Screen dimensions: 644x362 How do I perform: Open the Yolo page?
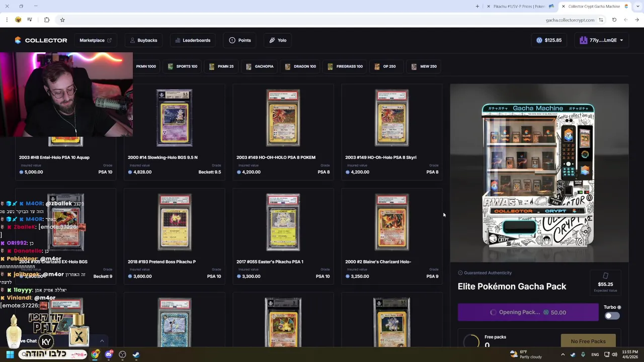(278, 40)
